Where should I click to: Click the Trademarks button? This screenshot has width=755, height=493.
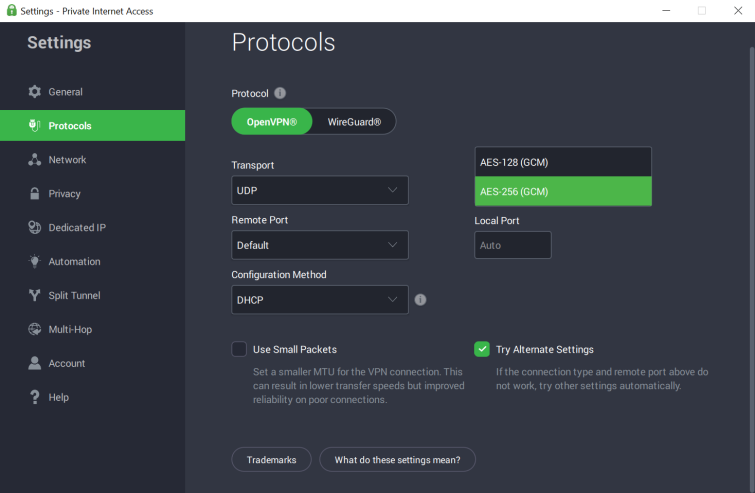[272, 460]
